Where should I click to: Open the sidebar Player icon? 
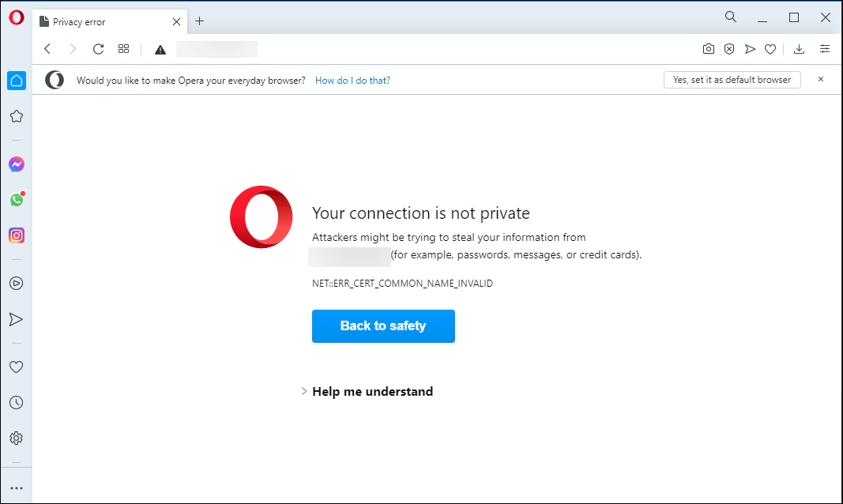17,283
